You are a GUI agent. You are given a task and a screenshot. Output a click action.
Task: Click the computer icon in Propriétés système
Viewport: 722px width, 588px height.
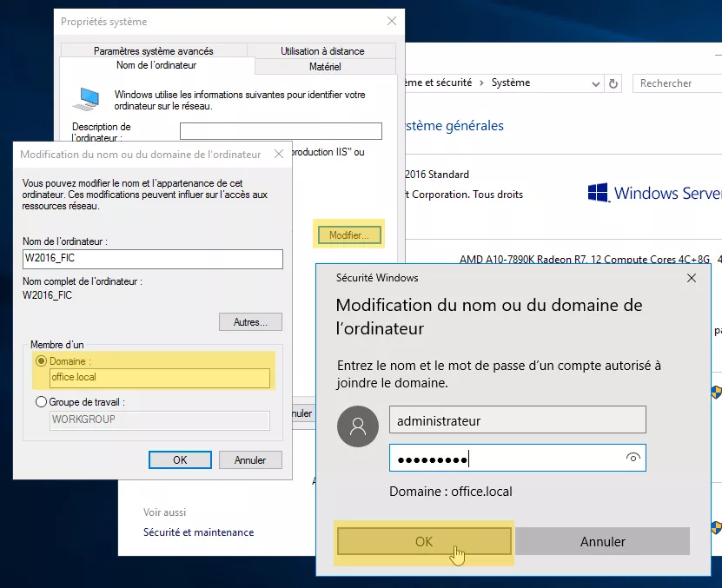87,99
